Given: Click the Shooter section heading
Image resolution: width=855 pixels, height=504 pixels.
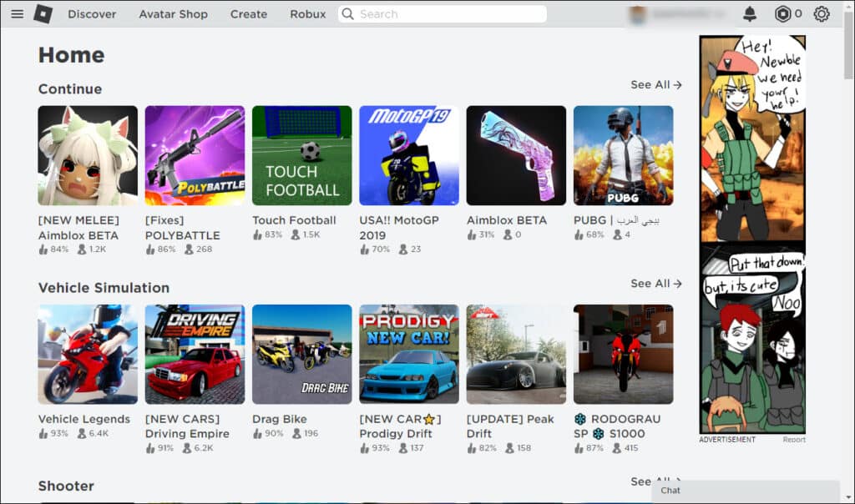Looking at the screenshot, I should coord(66,486).
